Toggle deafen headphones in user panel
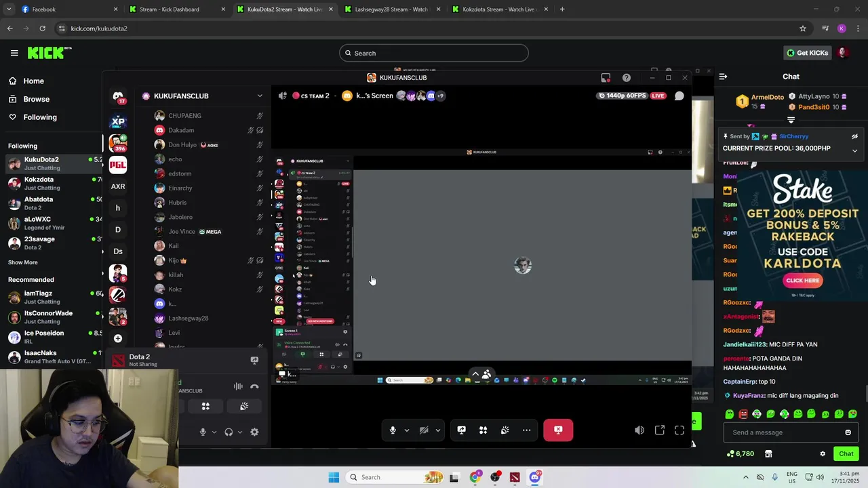Image resolution: width=868 pixels, height=488 pixels. point(229,432)
